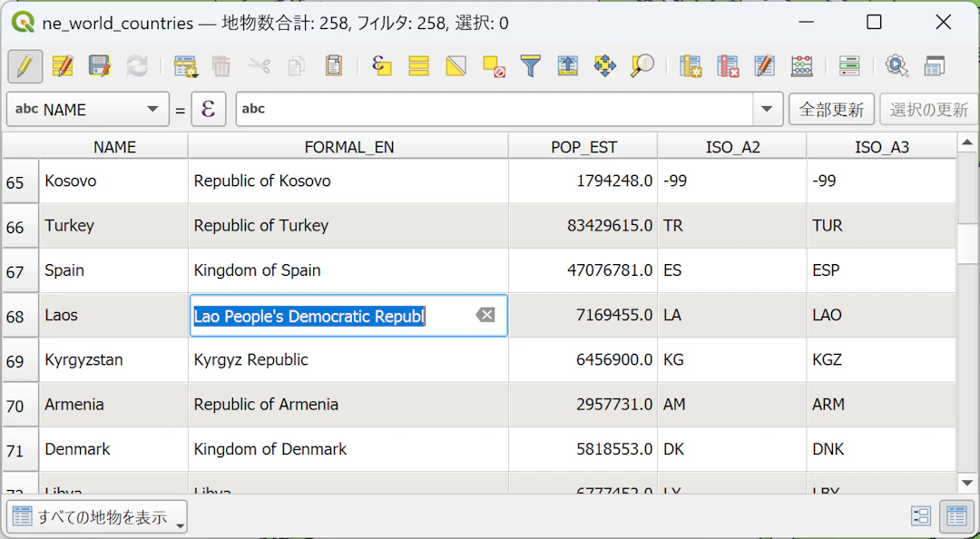Screen dimensions: 980x539
Task: Open すべての地物を表示 filter menu
Action: point(97,517)
